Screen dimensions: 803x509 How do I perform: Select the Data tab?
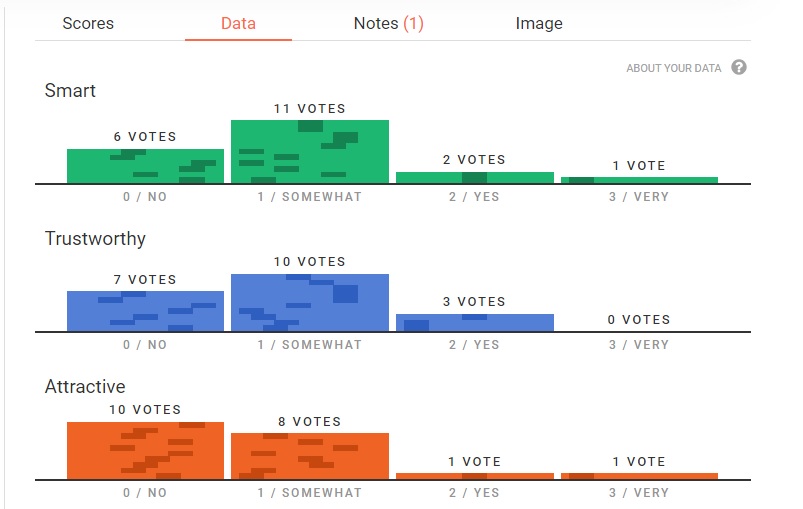[238, 23]
